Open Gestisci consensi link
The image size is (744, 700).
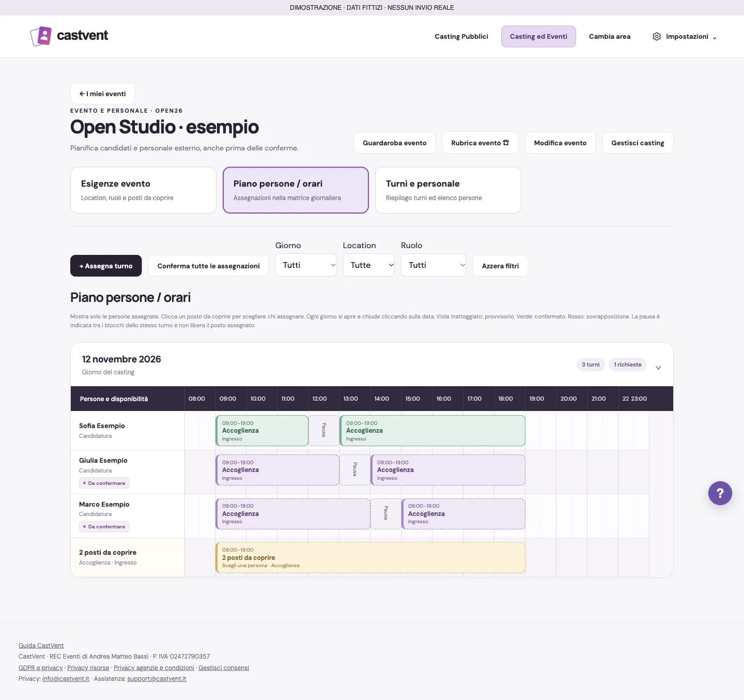pyautogui.click(x=224, y=668)
